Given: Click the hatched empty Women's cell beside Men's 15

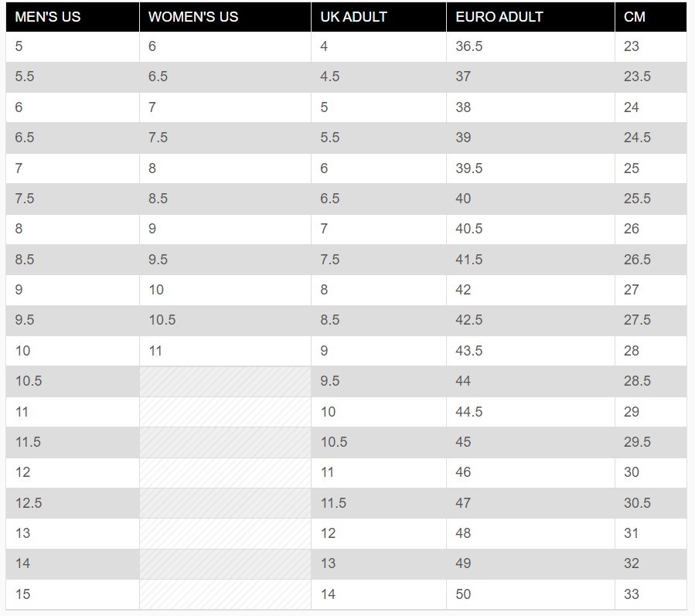Looking at the screenshot, I should [x=225, y=594].
